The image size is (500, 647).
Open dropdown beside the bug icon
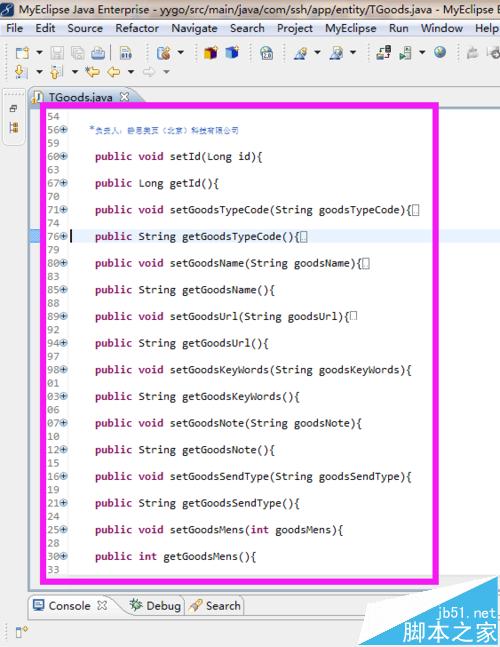tap(181, 52)
